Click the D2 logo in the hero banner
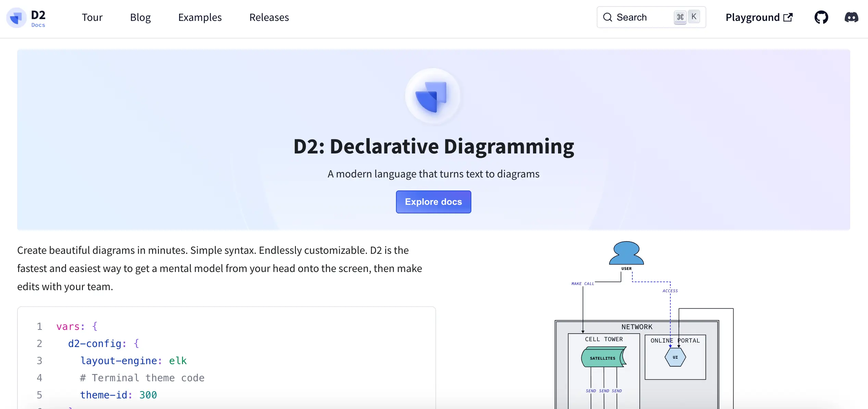Screen dimensions: 868x409 [433, 96]
